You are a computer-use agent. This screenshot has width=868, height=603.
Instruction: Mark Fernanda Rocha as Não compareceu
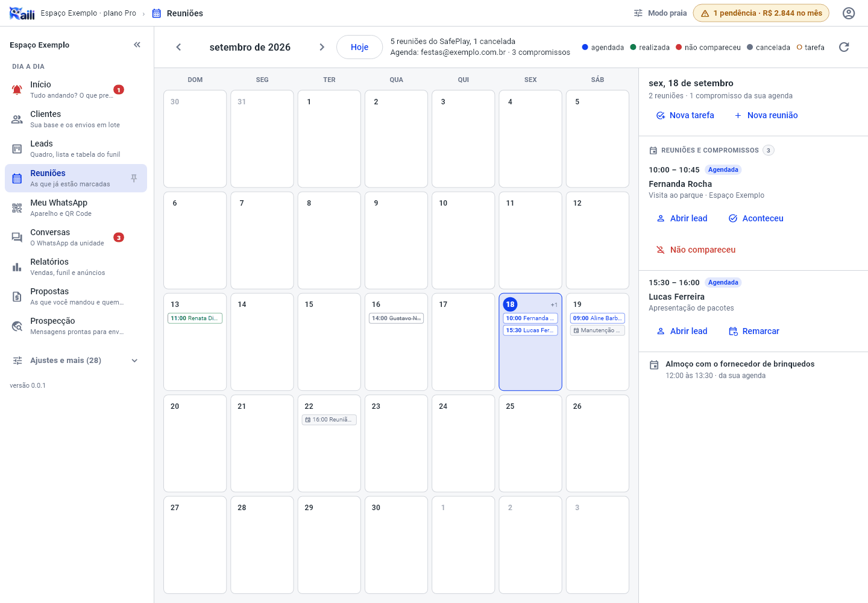pos(696,250)
